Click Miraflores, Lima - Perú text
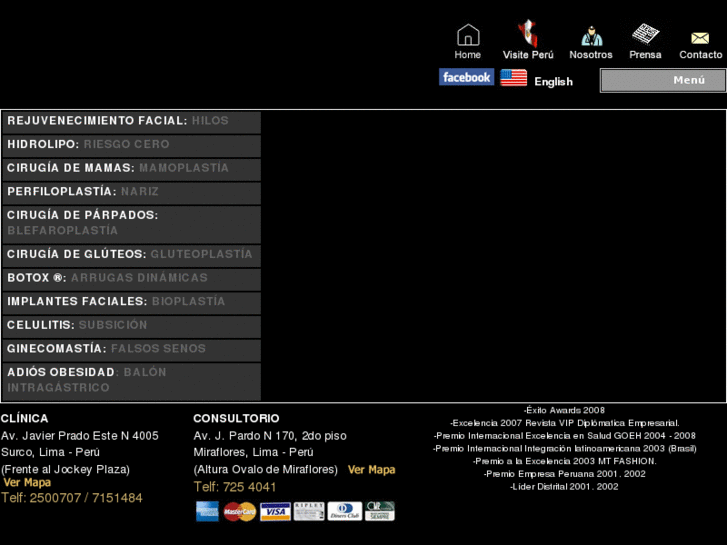The image size is (727, 545). tap(254, 452)
